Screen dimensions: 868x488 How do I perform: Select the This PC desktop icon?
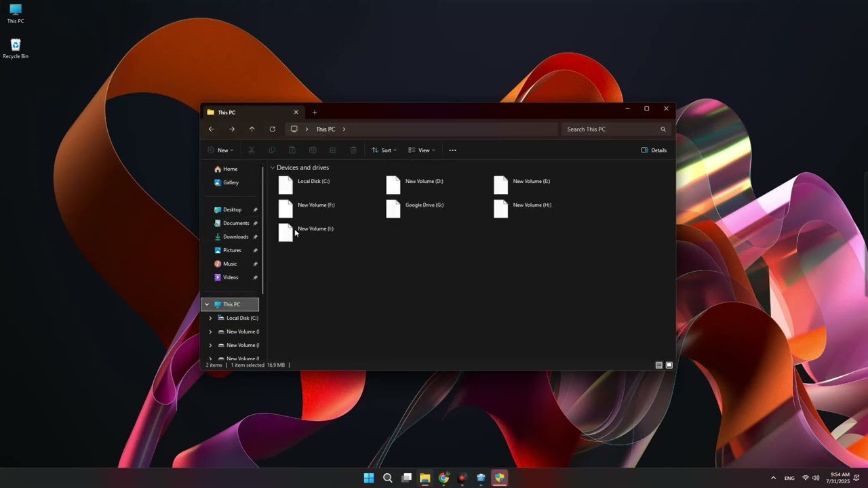(16, 14)
